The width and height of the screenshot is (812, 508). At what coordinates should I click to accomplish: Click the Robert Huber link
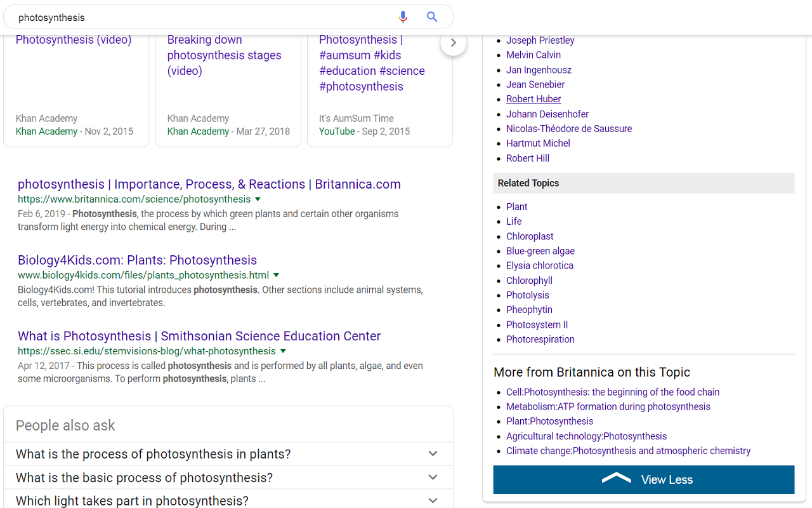tap(534, 99)
